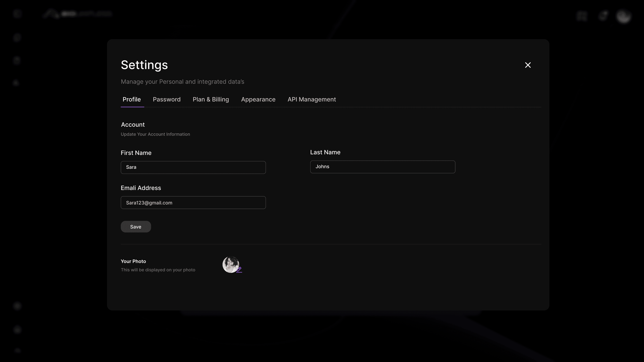Viewport: 644px width, 362px height.
Task: Click the dimmed grid icon in header
Action: click(x=581, y=16)
